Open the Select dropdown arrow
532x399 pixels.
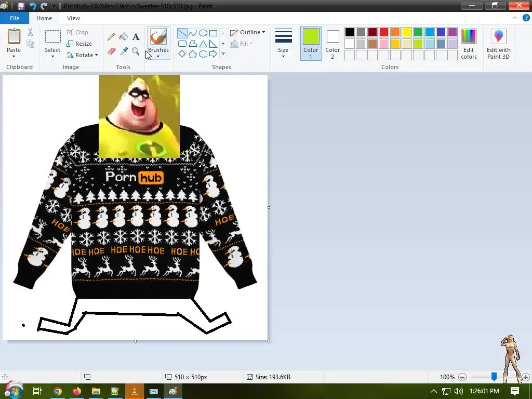[x=52, y=56]
